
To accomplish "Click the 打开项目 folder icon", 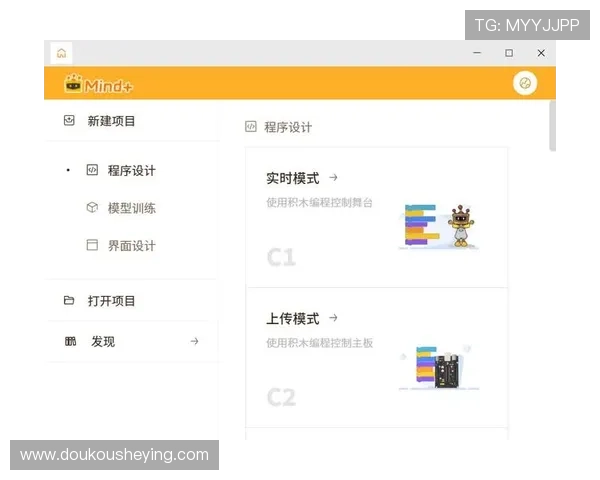I will (69, 300).
